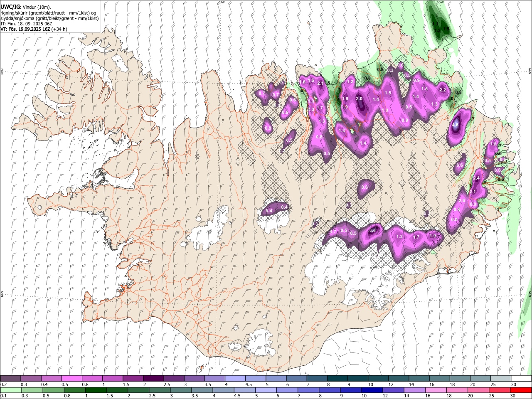Screen dimensions: 532x399
Task: Click the 'rigning/skúrir' legend description line
Action: pos(48,13)
